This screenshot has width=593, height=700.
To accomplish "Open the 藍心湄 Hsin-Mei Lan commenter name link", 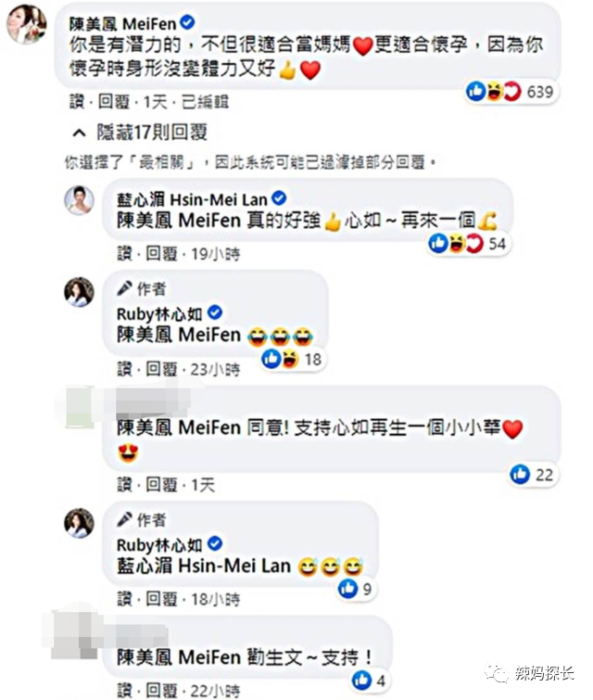I will (192, 199).
